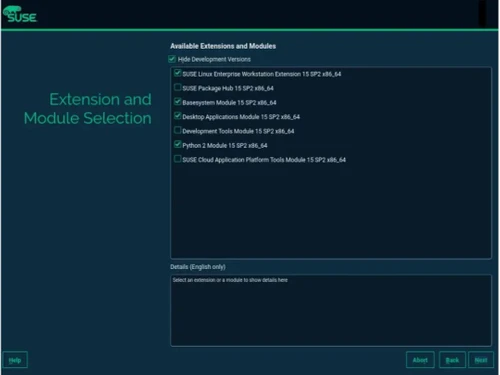Click the Available Extensions and Modules heading
500x375 pixels.
(x=223, y=46)
